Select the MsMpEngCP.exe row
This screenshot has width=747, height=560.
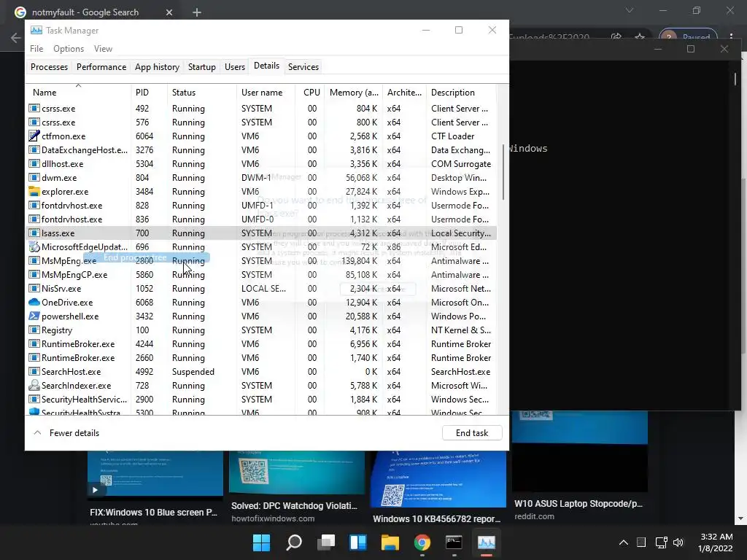coord(261,275)
